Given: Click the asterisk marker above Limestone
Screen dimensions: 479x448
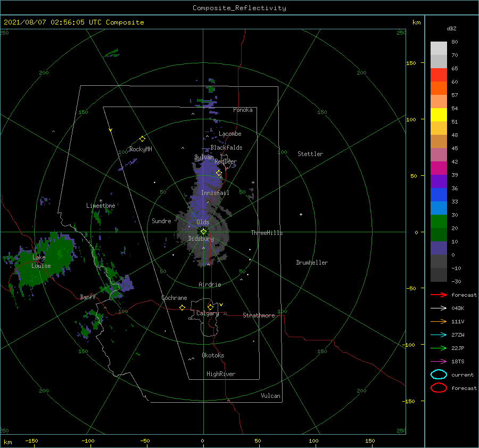Looking at the screenshot, I should (101, 201).
